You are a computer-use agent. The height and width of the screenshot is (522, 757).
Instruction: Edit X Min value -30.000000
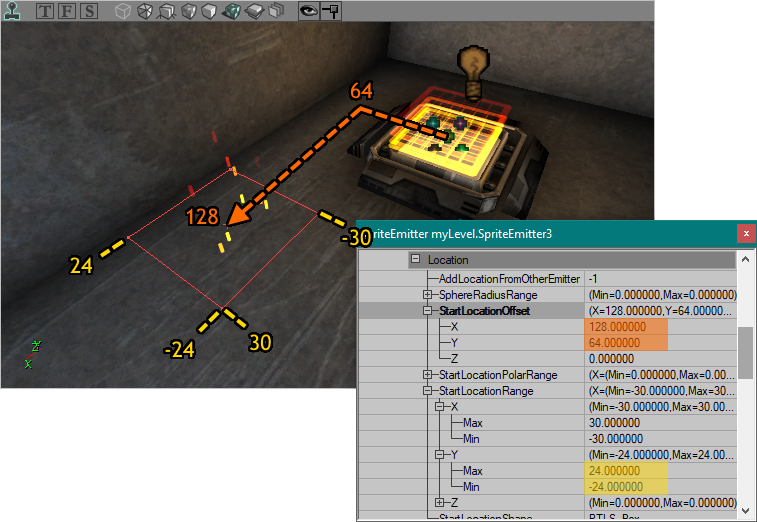coord(660,438)
